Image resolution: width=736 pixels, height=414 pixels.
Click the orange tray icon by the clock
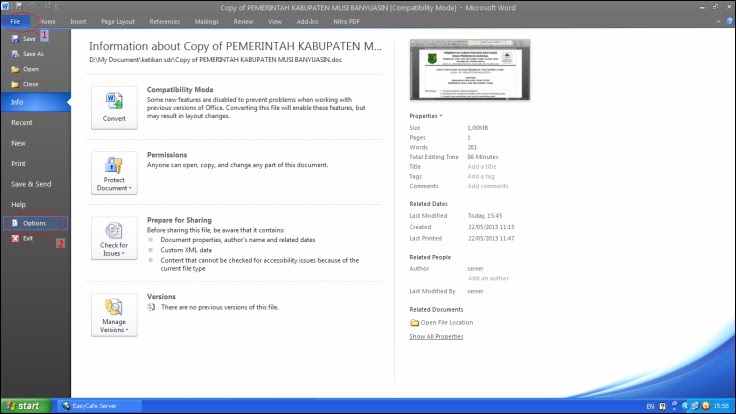pyautogui.click(x=705, y=406)
